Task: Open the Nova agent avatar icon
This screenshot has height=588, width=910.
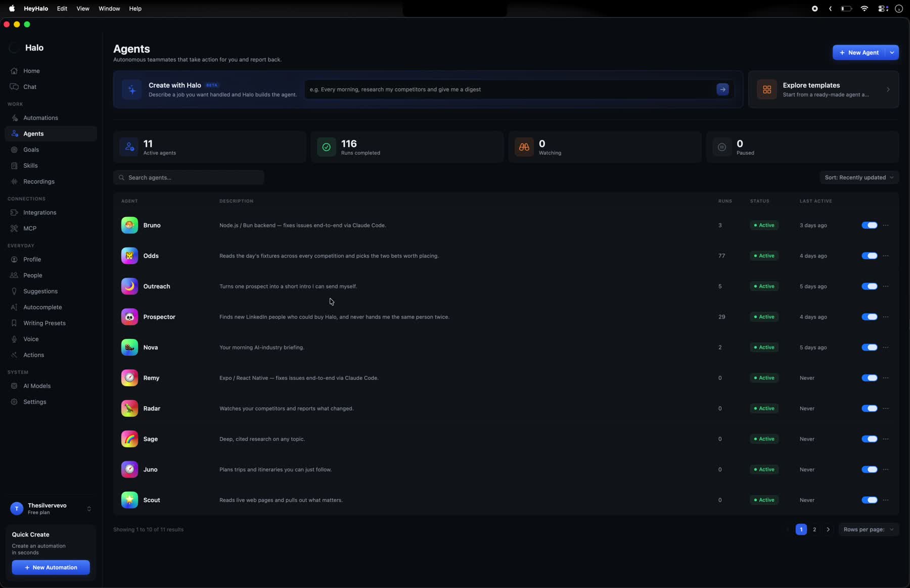Action: [129, 348]
